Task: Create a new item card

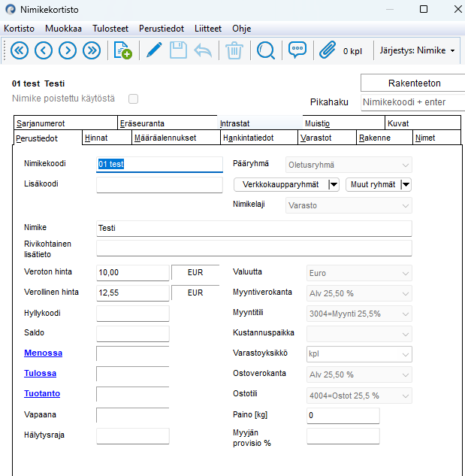Action: pyautogui.click(x=122, y=50)
